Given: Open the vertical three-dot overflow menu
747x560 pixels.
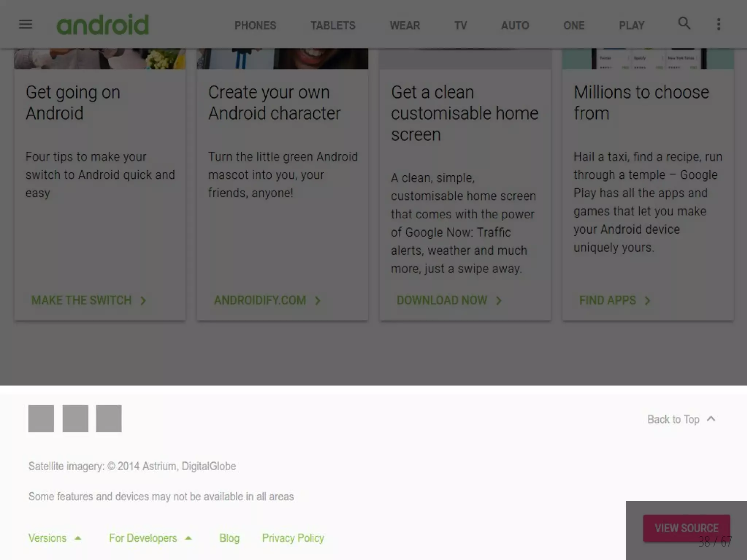Looking at the screenshot, I should (719, 24).
